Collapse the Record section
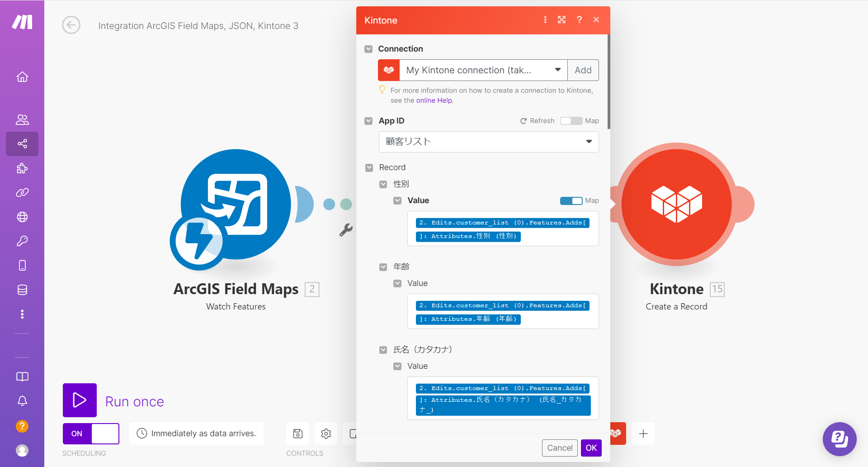Viewport: 868px width, 467px height. tap(369, 167)
